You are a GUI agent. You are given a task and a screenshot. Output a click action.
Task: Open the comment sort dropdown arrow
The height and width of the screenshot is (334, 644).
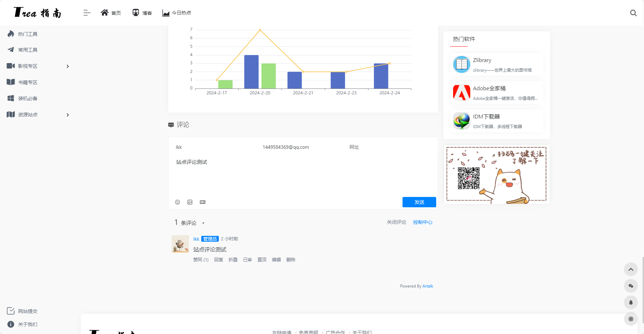tap(203, 223)
